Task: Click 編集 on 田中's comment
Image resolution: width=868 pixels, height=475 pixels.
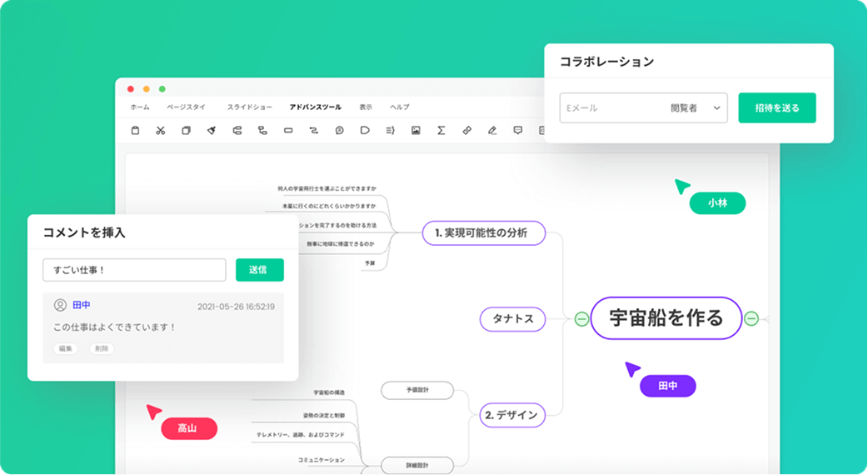Action: [x=65, y=348]
